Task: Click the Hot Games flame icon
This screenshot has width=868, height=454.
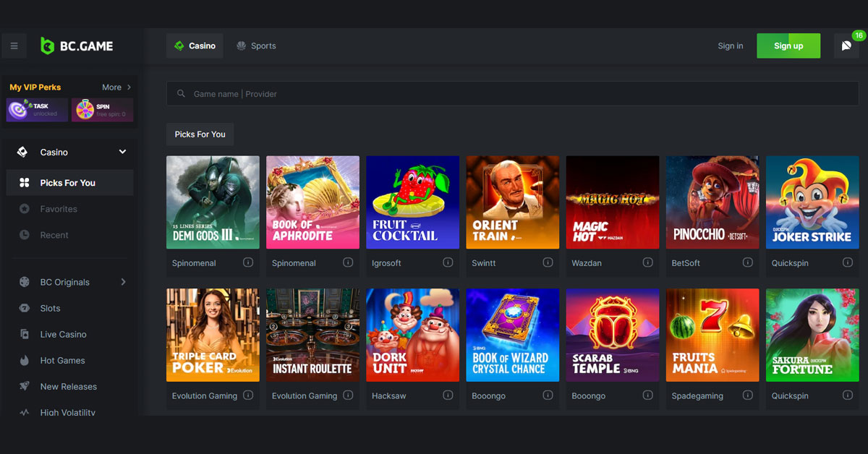Action: [25, 360]
